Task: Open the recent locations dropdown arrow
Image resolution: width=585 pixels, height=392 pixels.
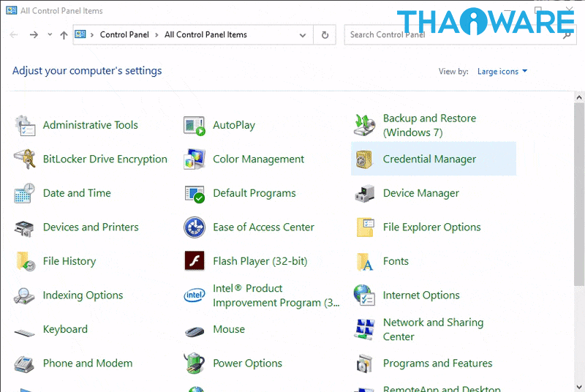Action: [50, 34]
